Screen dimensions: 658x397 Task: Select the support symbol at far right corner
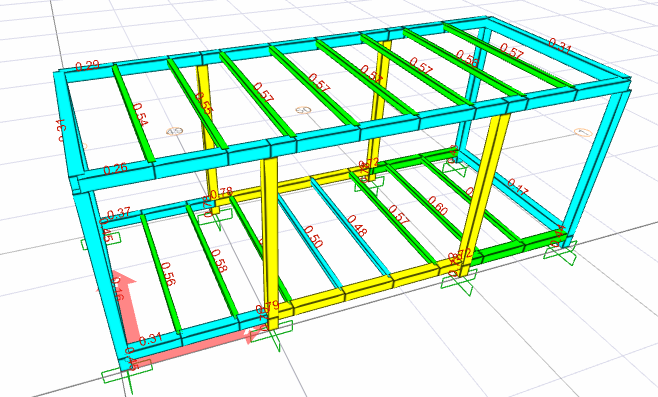pos(561,252)
